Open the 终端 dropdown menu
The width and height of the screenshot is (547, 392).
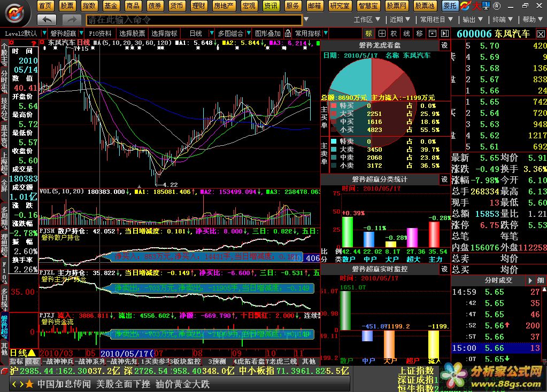tap(503, 20)
